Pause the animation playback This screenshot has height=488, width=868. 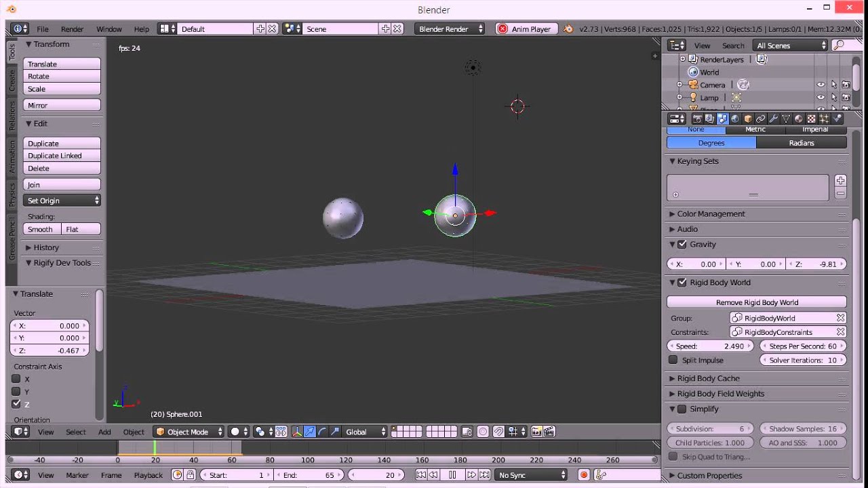pos(452,475)
